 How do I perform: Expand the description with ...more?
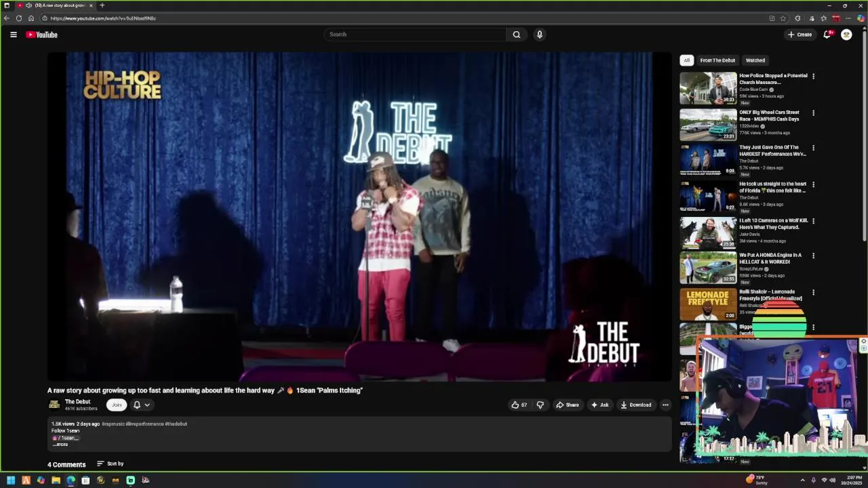[60, 445]
